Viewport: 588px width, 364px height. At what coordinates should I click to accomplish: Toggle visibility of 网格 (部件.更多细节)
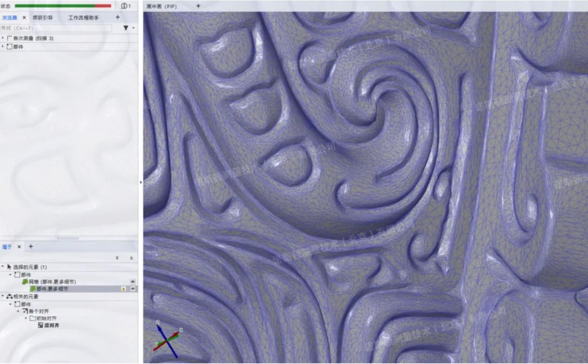coord(133,282)
